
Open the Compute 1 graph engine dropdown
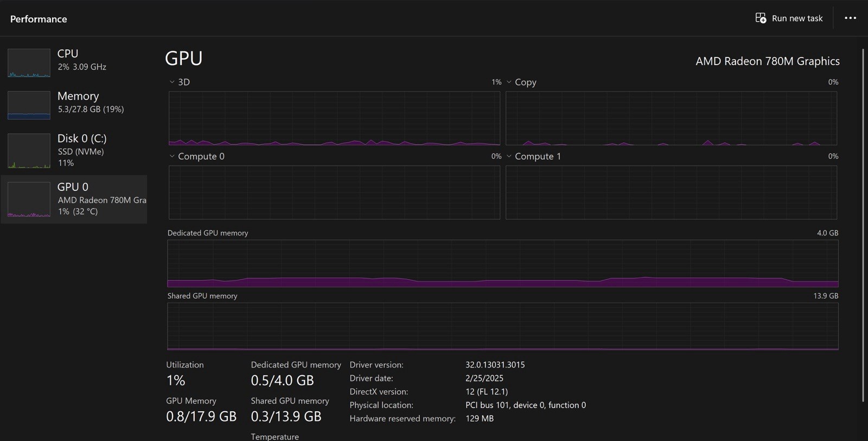(509, 156)
